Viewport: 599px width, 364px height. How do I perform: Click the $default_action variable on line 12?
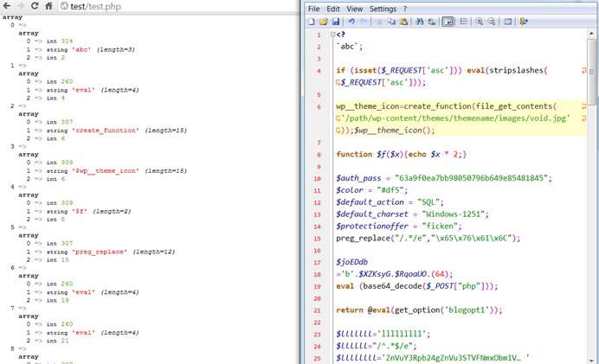(370, 201)
